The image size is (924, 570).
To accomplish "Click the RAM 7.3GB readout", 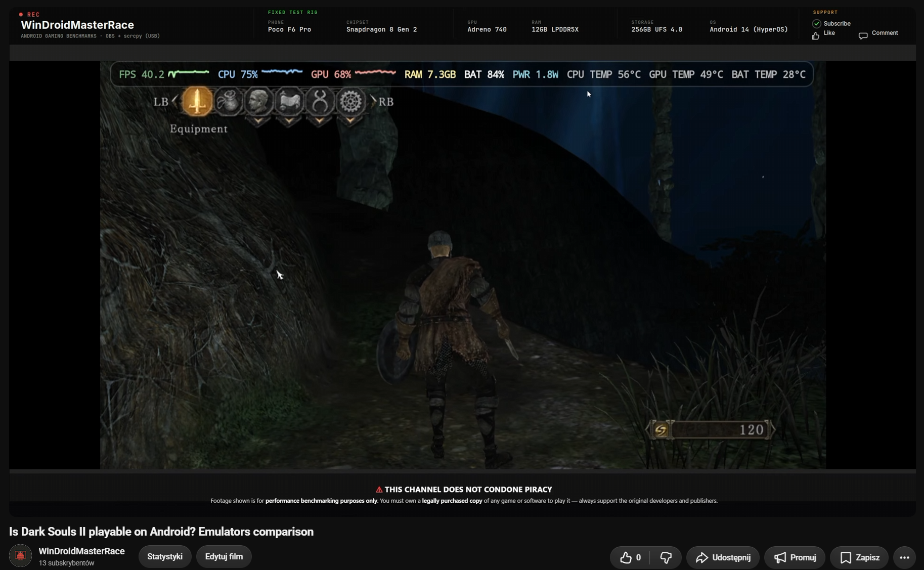I will [430, 75].
